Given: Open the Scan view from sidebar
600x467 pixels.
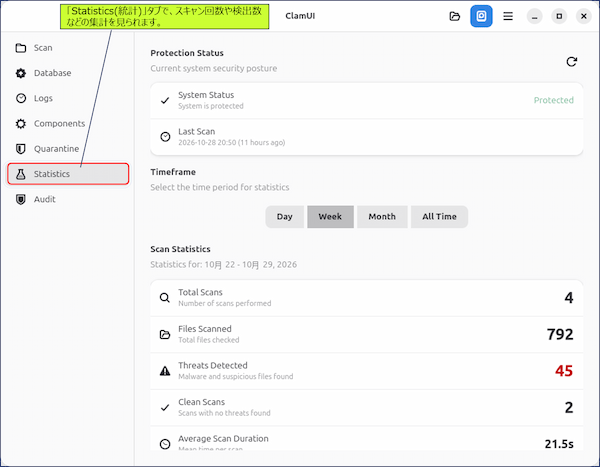Looking at the screenshot, I should [68, 48].
